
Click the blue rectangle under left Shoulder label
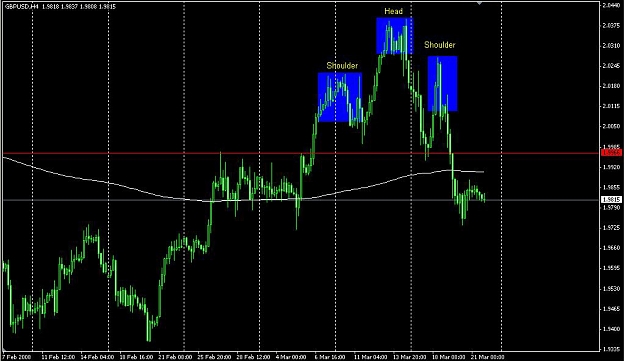[340, 97]
